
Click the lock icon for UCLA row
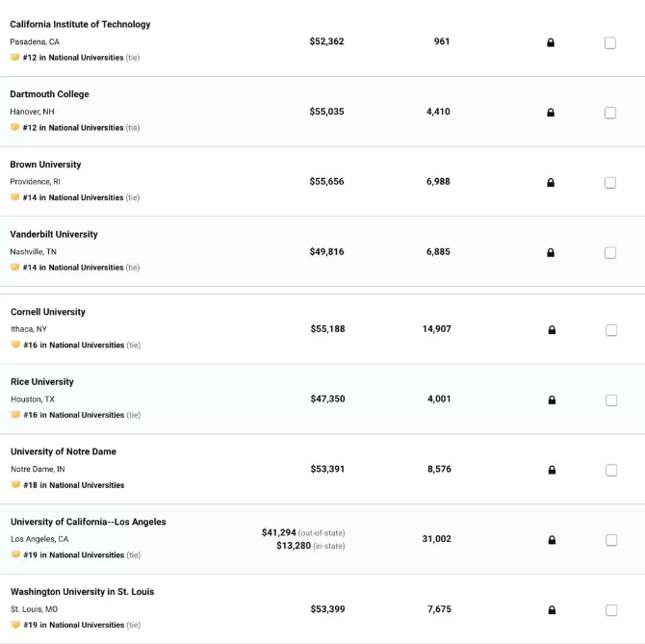[x=552, y=539]
